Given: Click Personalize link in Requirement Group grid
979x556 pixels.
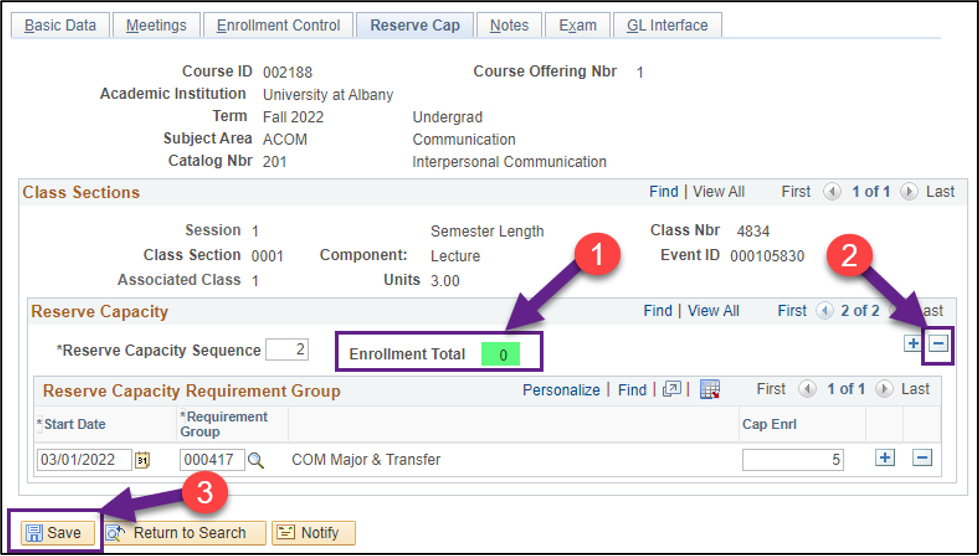Looking at the screenshot, I should [x=561, y=390].
